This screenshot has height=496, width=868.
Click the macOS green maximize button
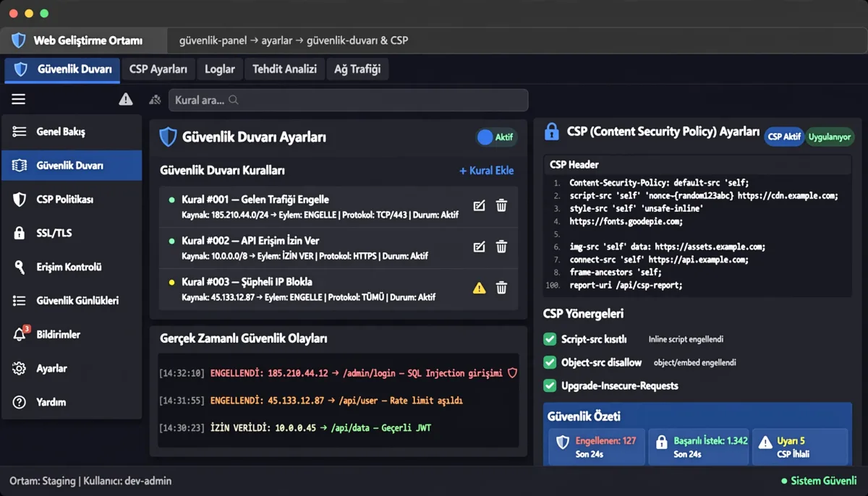[x=44, y=14]
